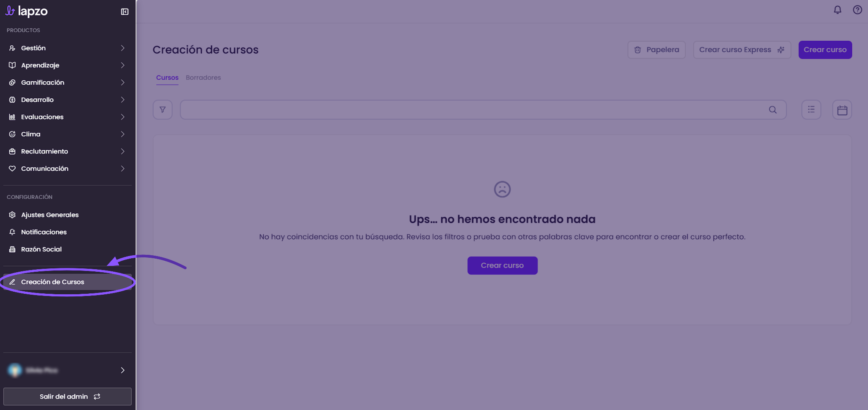The height and width of the screenshot is (410, 868).
Task: Click the Aprendizaje book icon
Action: (12, 65)
